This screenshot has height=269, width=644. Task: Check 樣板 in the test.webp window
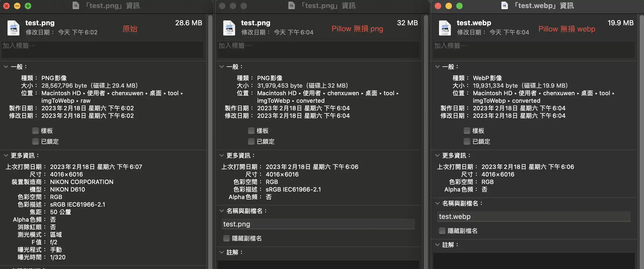pyautogui.click(x=467, y=131)
